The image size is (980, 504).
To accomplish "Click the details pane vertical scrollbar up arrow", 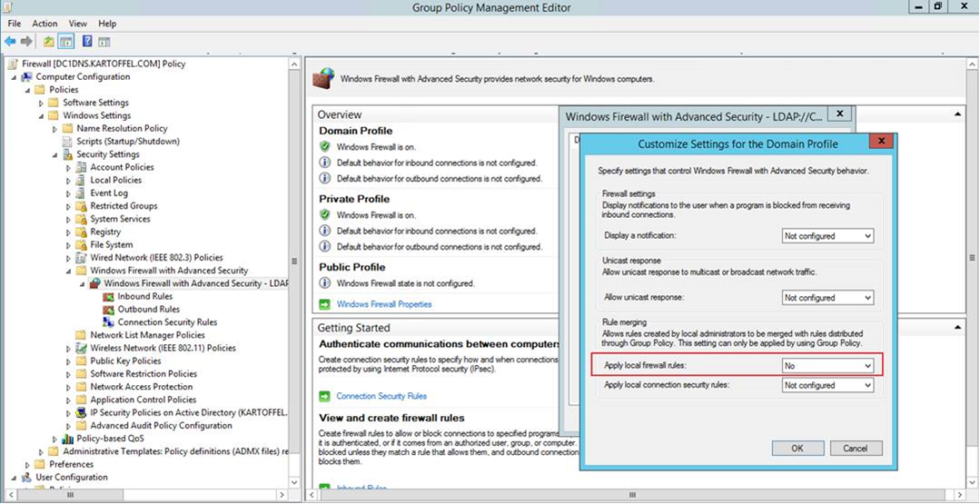I will (973, 64).
